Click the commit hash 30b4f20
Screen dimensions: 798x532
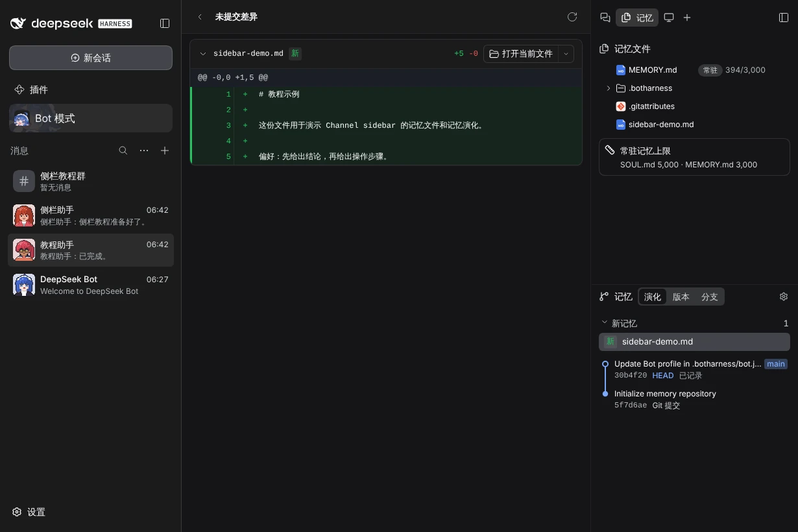coord(631,376)
